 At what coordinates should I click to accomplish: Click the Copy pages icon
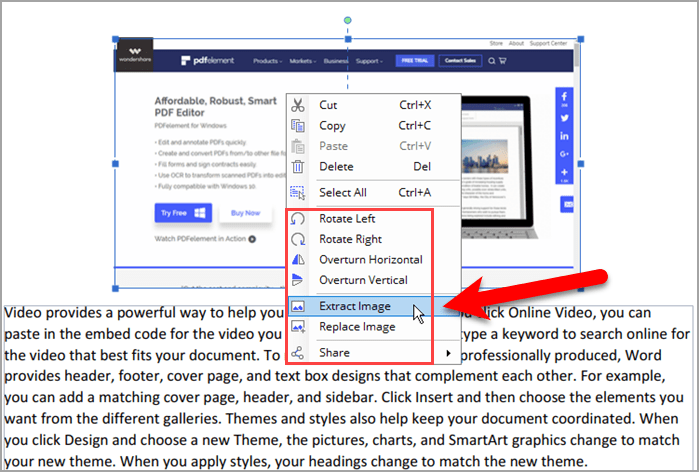(x=298, y=126)
